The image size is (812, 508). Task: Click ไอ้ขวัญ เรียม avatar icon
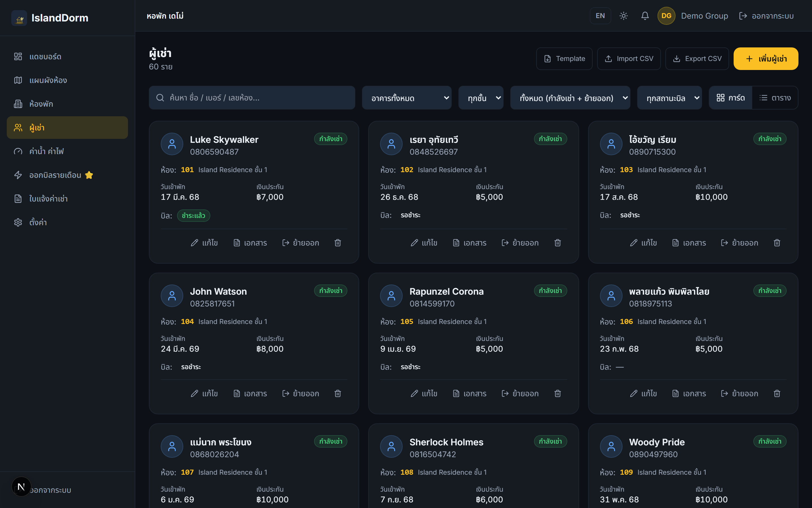point(611,144)
